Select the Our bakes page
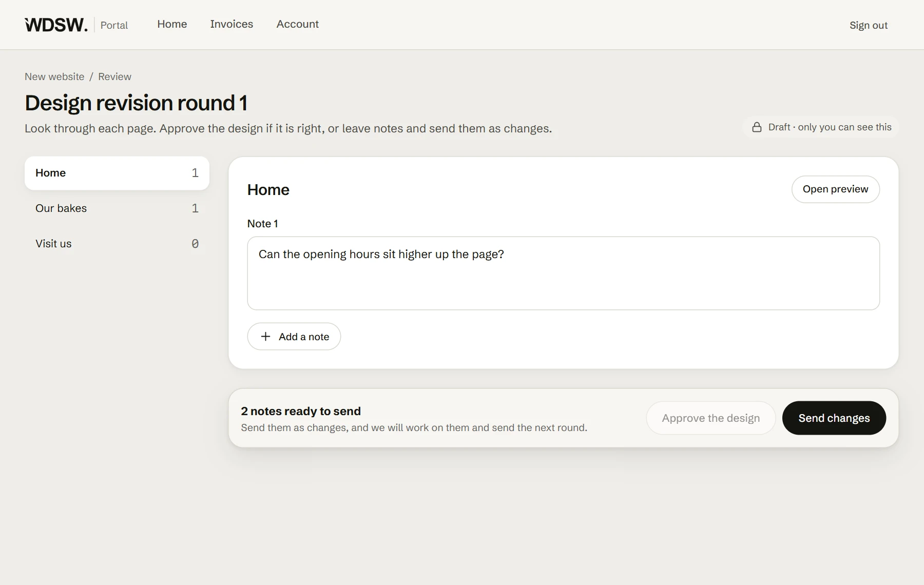This screenshot has height=585, width=924. point(117,208)
